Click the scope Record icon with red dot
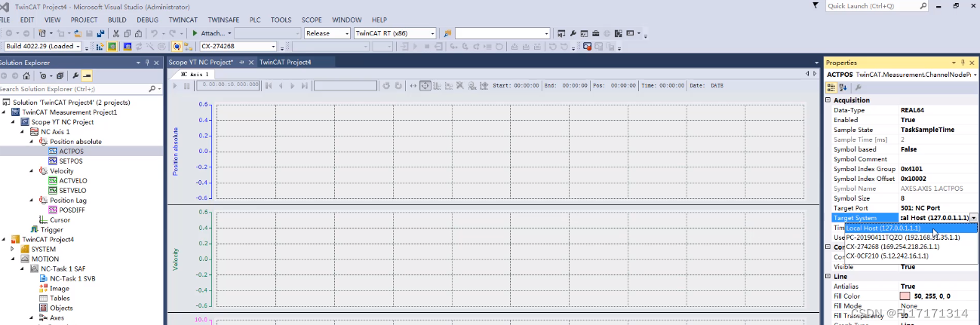Screen dimensions: 980x325 point(587,46)
